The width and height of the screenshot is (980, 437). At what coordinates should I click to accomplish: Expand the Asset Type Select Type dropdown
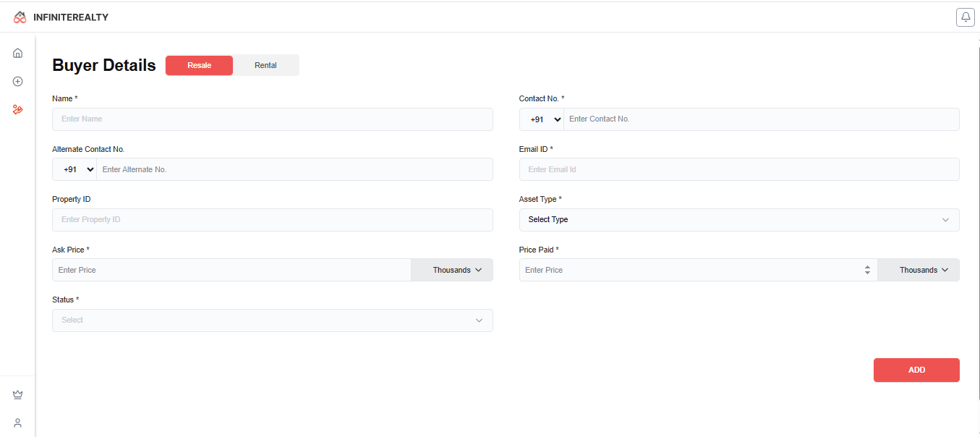(739, 220)
